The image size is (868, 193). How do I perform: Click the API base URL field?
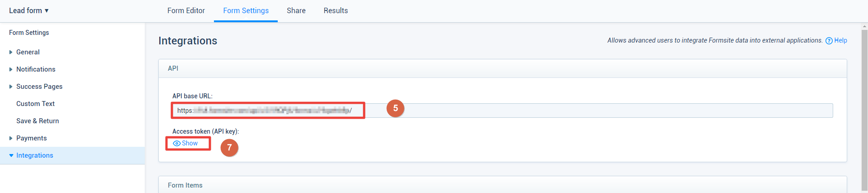(x=502, y=111)
